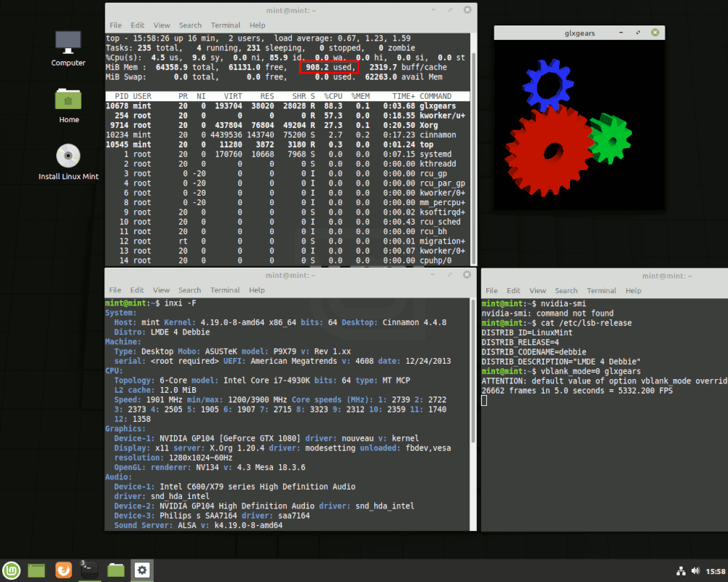
Task: Open File menu in top terminal
Action: [116, 25]
